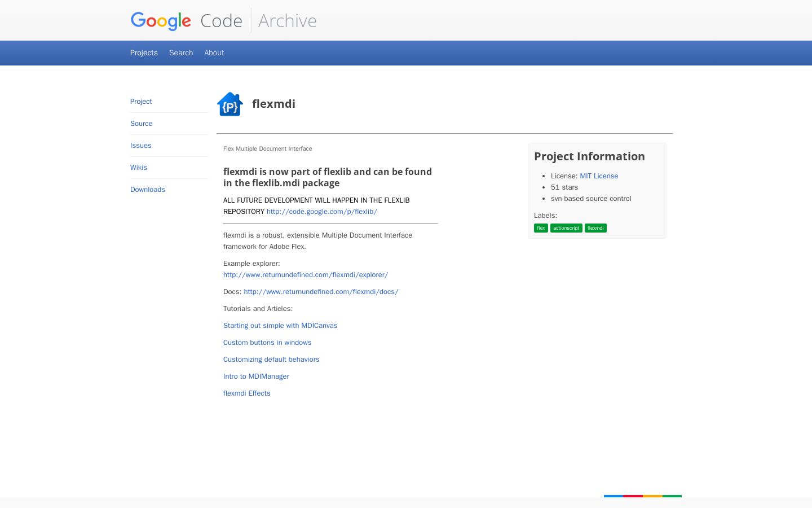Screen dimensions: 812x508
Task: Click the 'Labels:' text
Action: click(545, 216)
